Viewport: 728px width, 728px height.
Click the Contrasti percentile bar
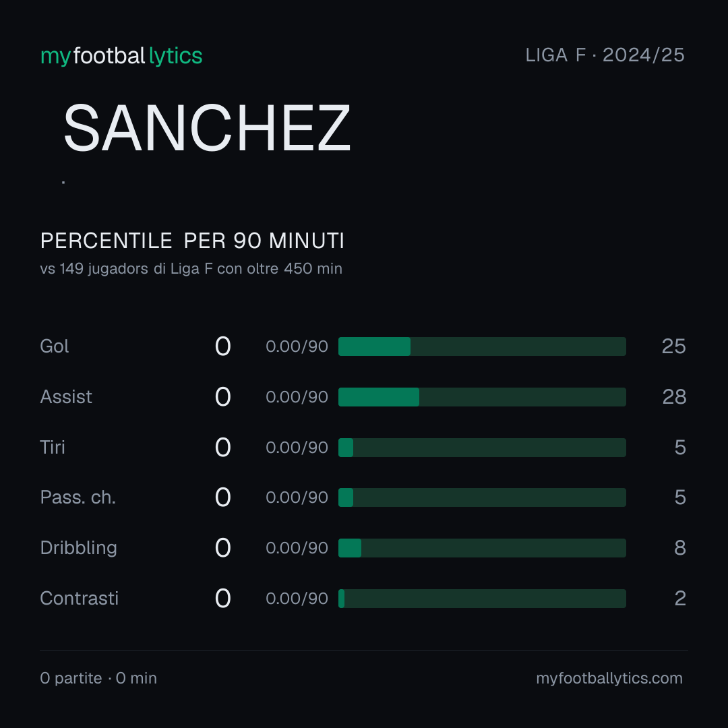(482, 599)
